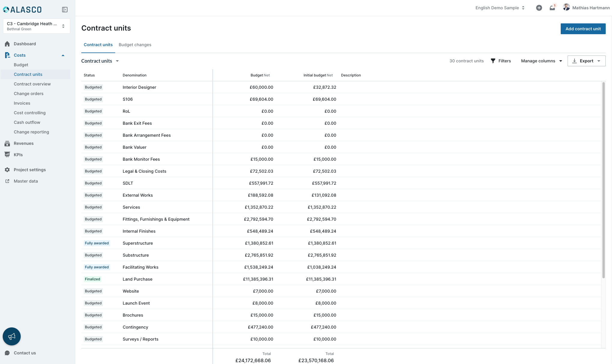This screenshot has width=612, height=364.
Task: Expand the Manage columns dropdown
Action: (x=541, y=61)
